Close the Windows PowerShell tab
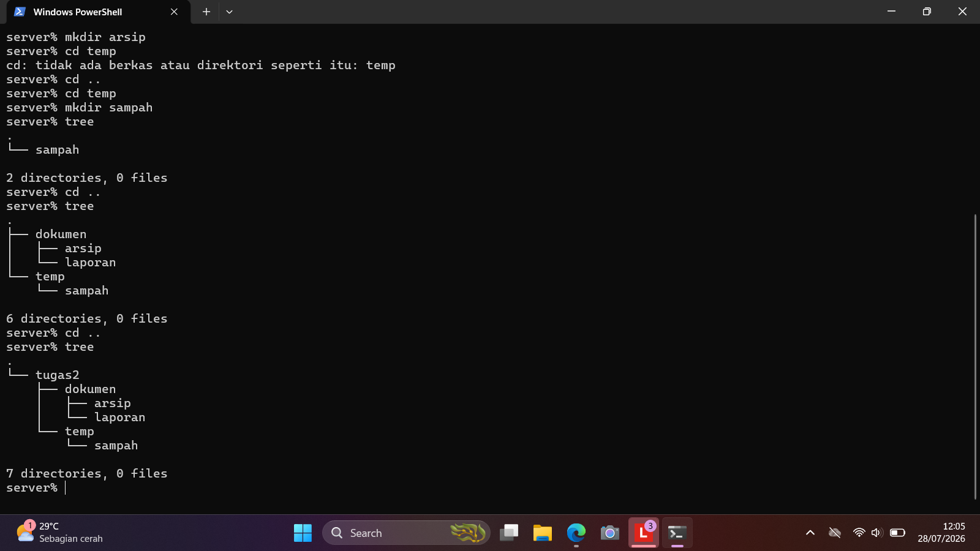Viewport: 980px width, 551px height. pyautogui.click(x=174, y=12)
